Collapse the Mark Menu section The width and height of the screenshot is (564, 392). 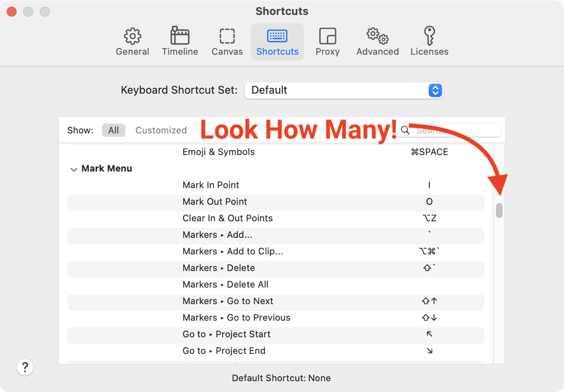73,169
